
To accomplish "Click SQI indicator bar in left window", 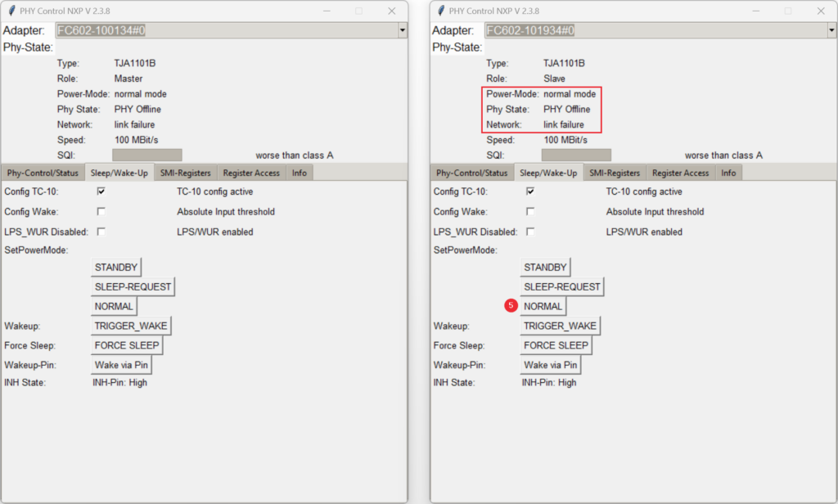I will click(147, 155).
